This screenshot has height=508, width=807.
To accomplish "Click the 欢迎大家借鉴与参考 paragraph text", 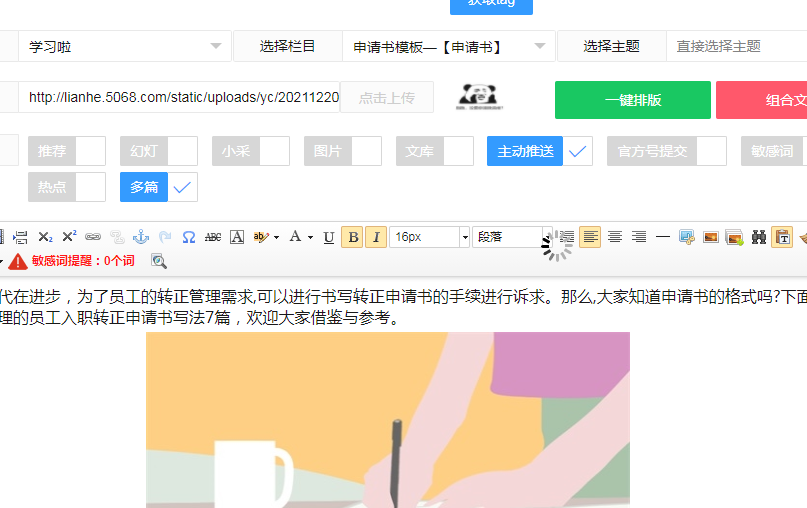I will click(322, 318).
